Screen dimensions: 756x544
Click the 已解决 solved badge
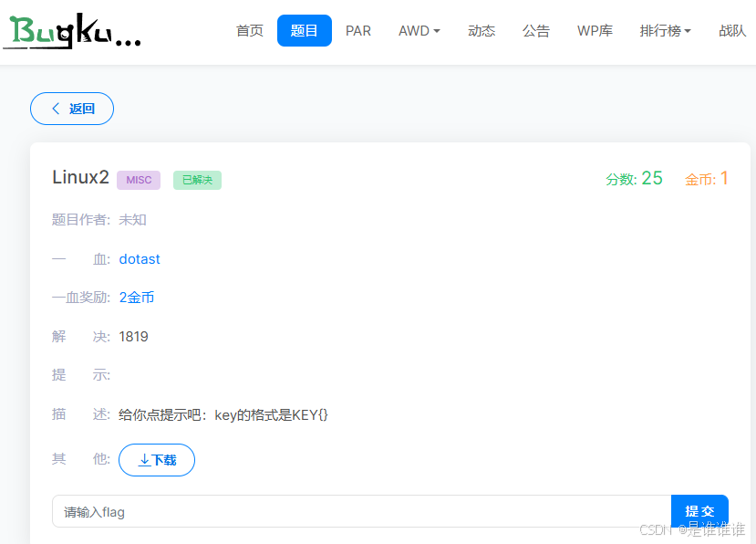tap(197, 180)
